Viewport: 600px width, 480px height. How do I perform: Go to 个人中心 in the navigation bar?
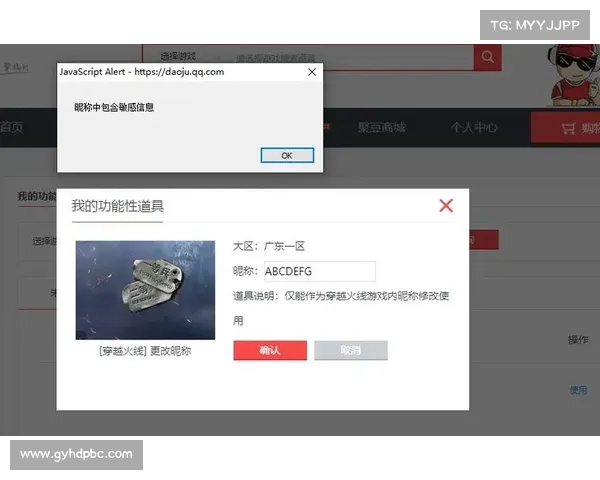pos(474,128)
